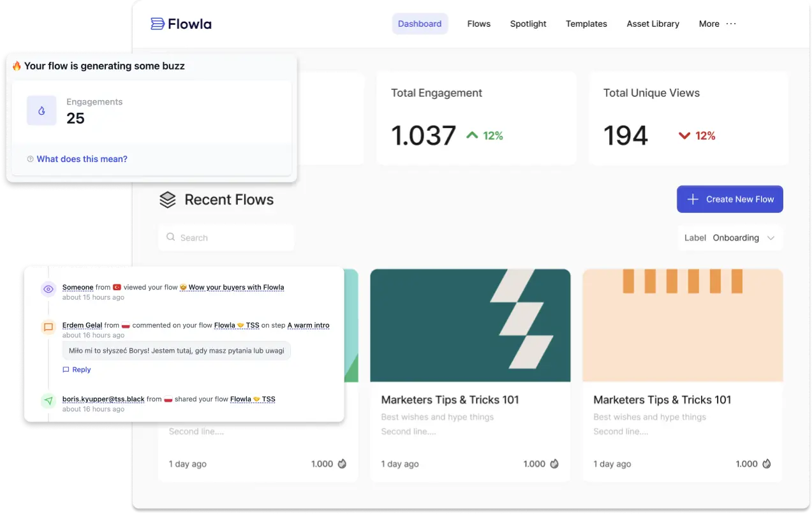Click the magnifier icon in the search field
Screen dimensions: 812x514
(170, 237)
